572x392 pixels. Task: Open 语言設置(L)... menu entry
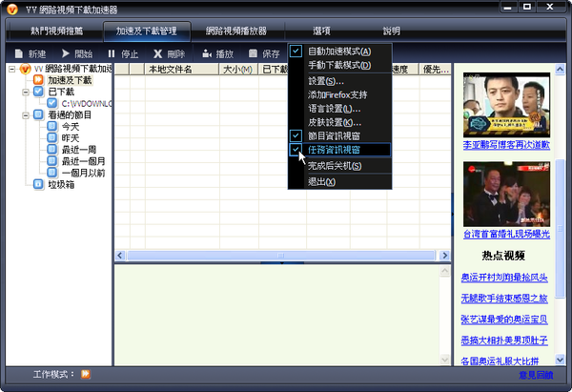pos(340,109)
